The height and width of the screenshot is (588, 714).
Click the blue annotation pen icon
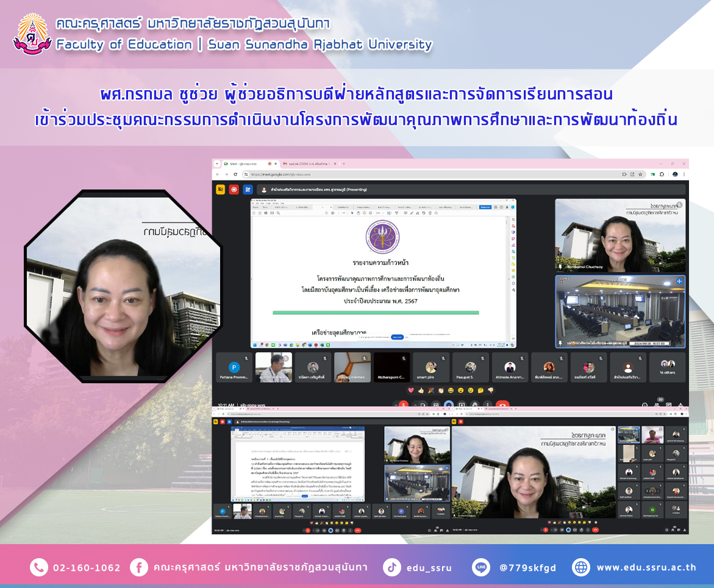click(x=248, y=190)
